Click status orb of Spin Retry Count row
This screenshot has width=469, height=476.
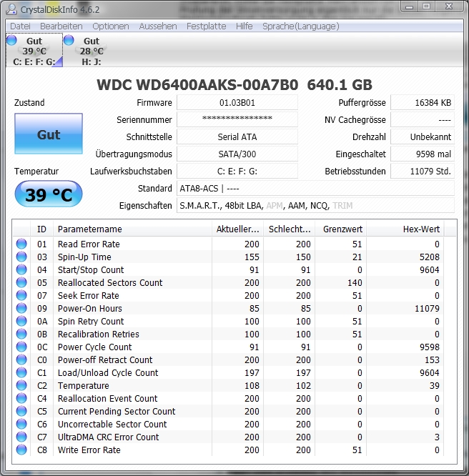[21, 321]
